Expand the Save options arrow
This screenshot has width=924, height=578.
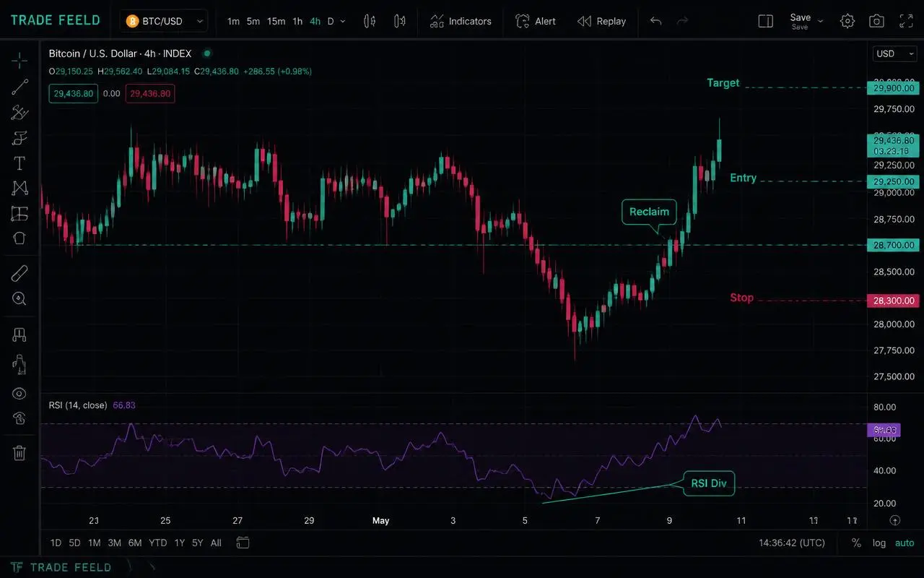coord(821,21)
